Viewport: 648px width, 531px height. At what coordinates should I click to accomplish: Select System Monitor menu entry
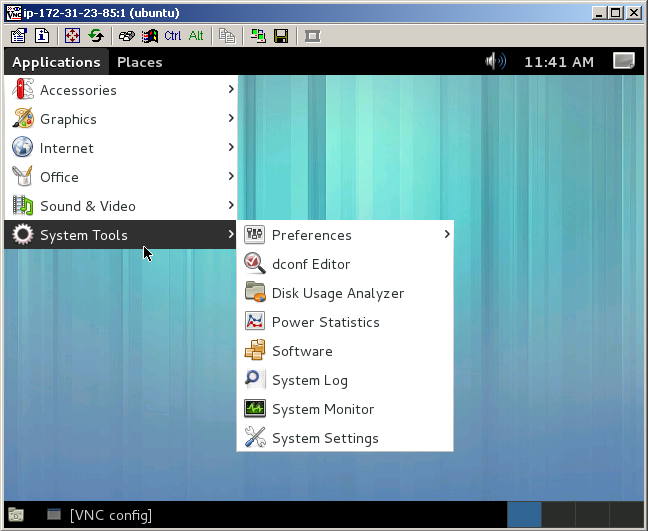point(322,409)
